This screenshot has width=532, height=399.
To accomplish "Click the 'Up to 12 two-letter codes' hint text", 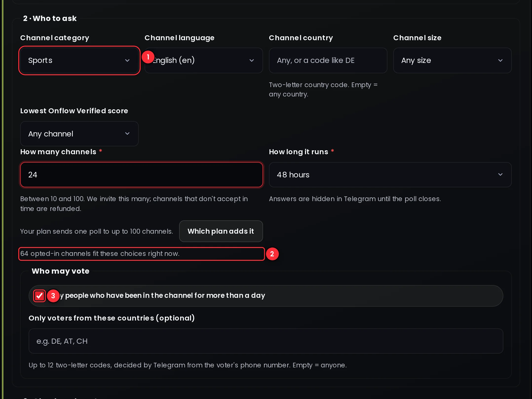I will (188, 365).
